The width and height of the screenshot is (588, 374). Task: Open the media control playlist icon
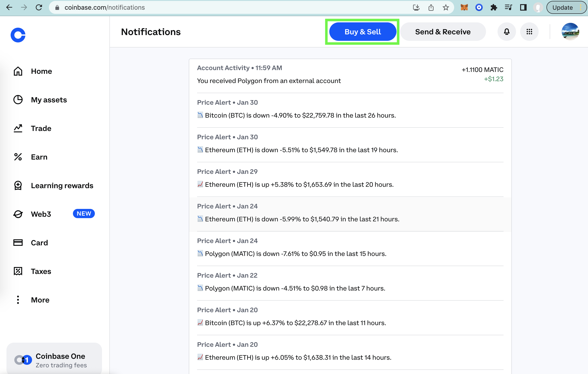508,8
